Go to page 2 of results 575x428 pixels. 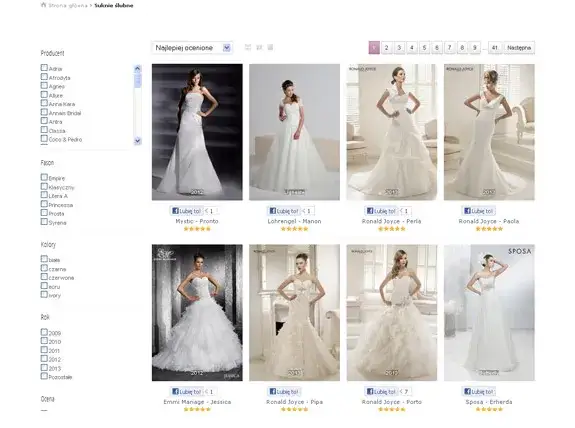[387, 48]
